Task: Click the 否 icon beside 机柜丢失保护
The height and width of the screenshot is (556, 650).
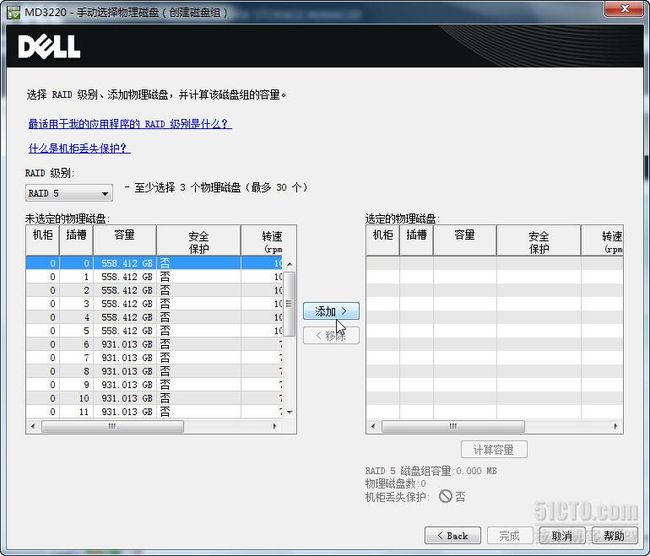Action: 445,496
